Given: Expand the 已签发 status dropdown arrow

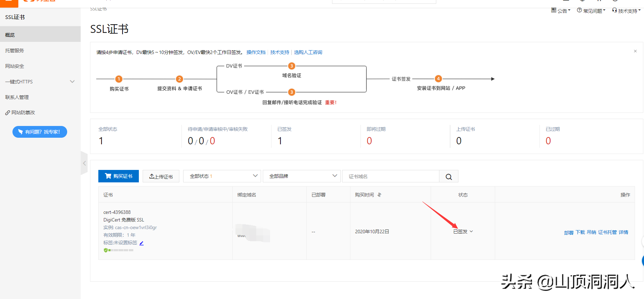Looking at the screenshot, I should point(471,232).
